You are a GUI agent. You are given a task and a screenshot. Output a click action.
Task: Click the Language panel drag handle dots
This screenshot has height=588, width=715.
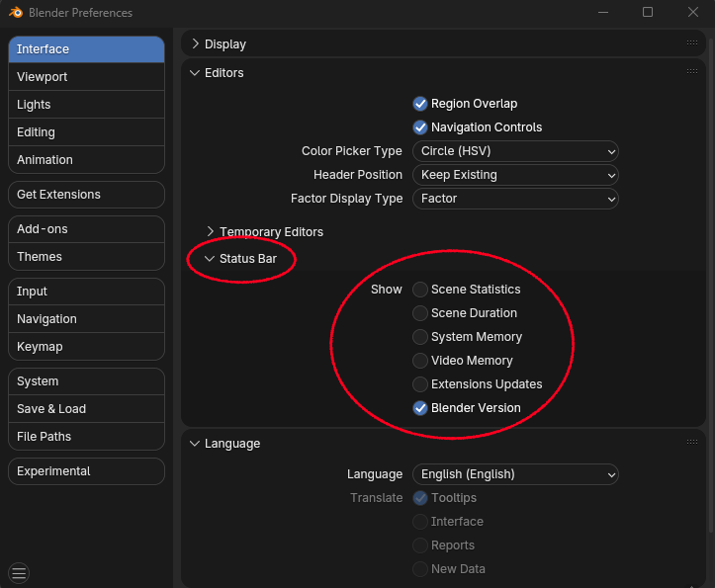tap(691, 442)
